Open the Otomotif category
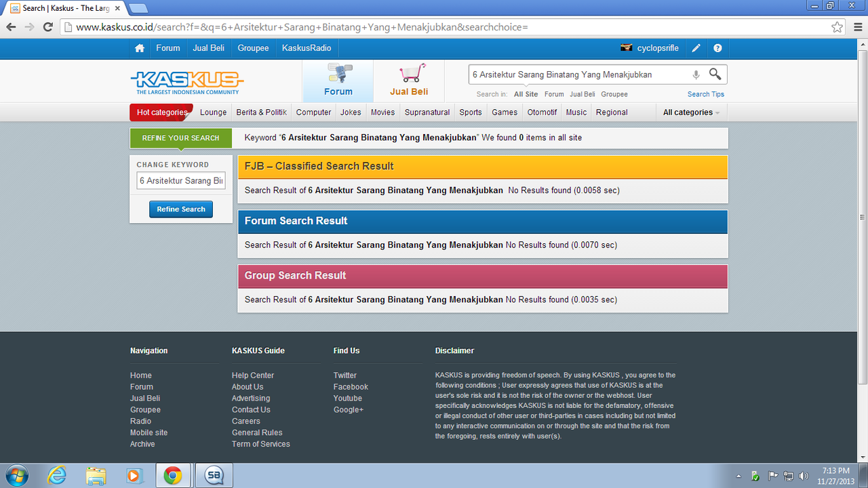This screenshot has height=488, width=868. [542, 113]
